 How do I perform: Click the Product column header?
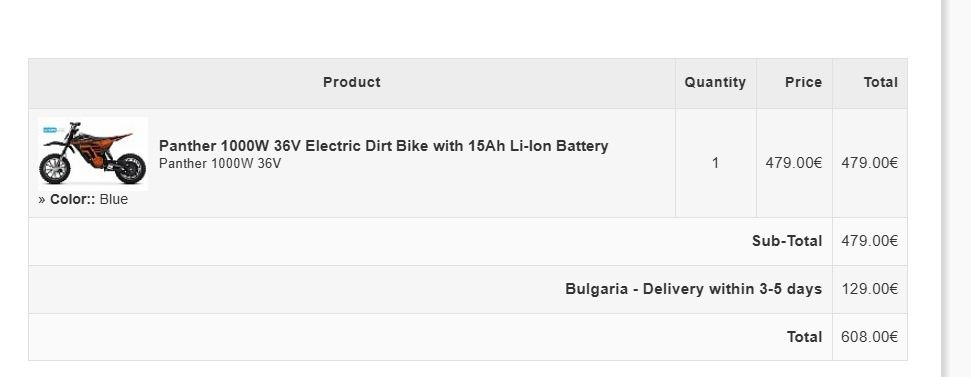click(x=351, y=82)
